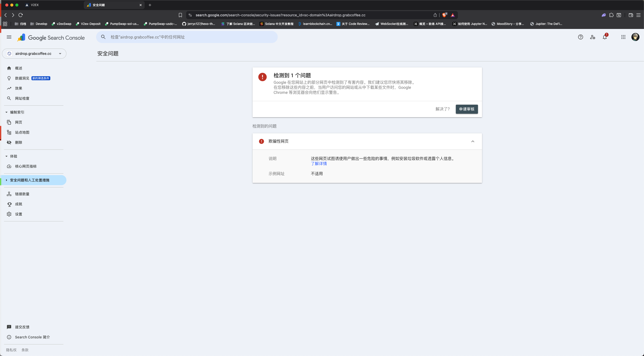Image resolution: width=644 pixels, height=356 pixels.
Task: Collapse the 体验 section
Action: pyautogui.click(x=6, y=156)
